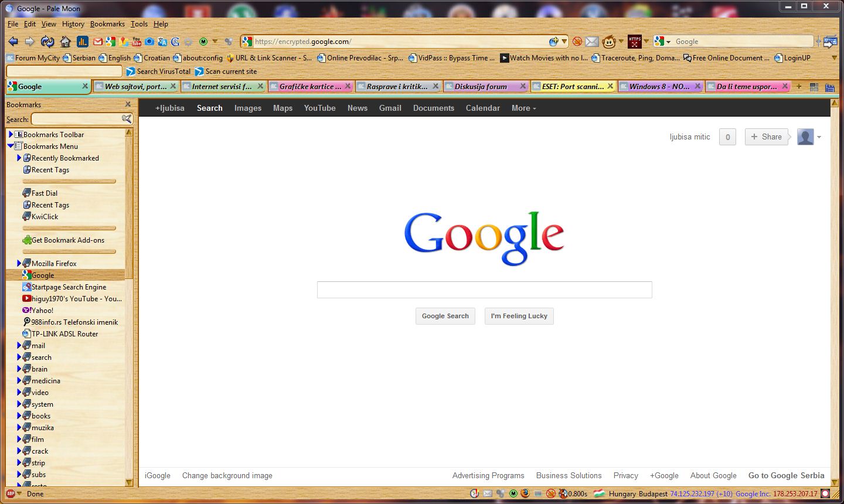Switch to the 'Diskusija forum' tab
The width and height of the screenshot is (844, 504).
click(485, 86)
